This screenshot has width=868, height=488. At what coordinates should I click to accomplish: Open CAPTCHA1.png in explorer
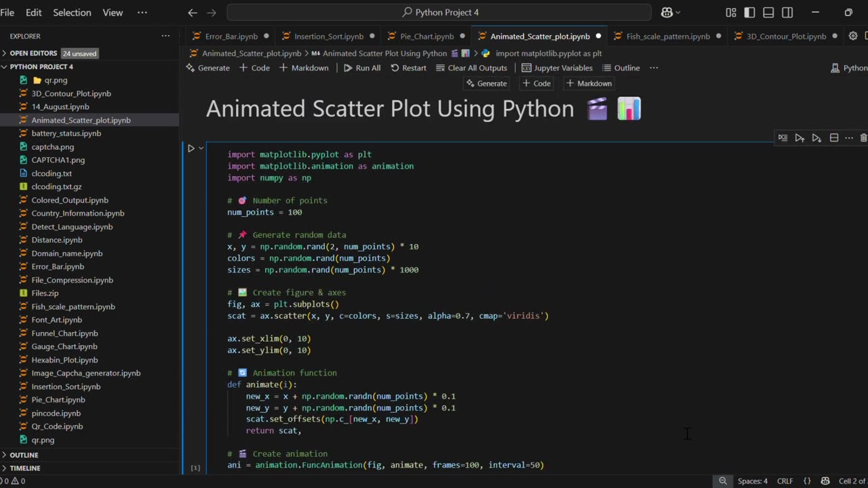coord(58,160)
